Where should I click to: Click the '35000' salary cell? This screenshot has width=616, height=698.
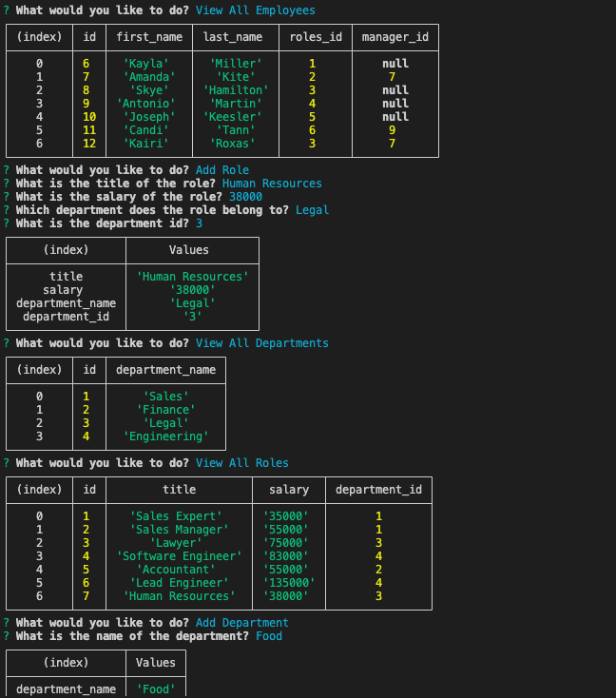286,516
